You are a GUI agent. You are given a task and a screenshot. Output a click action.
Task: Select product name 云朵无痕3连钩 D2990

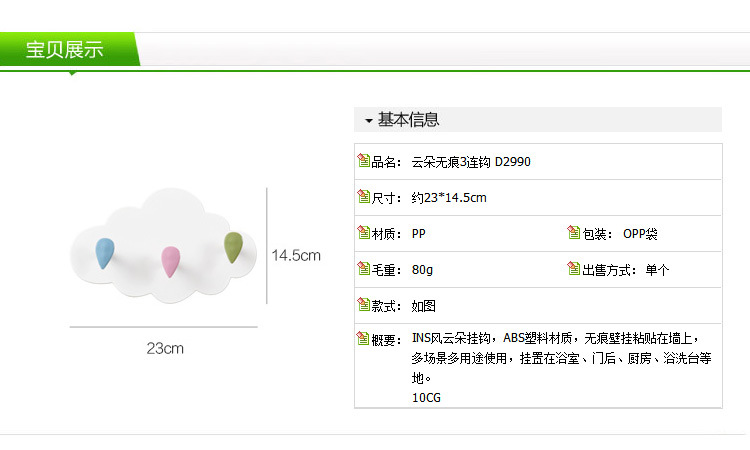pyautogui.click(x=465, y=162)
